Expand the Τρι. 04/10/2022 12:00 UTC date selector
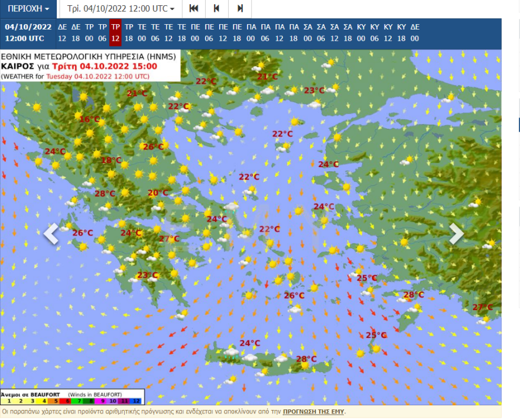 tap(121, 9)
